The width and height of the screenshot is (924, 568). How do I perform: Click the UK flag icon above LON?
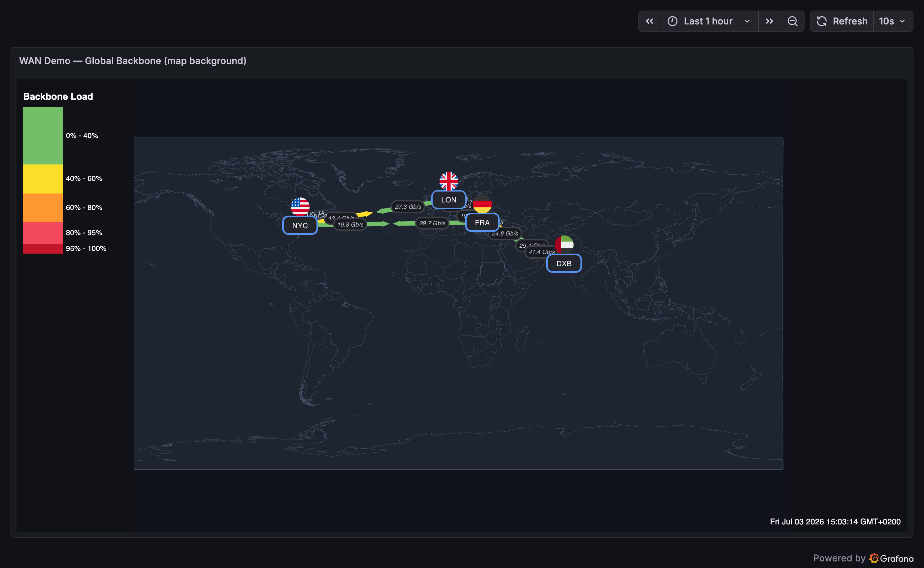click(449, 181)
